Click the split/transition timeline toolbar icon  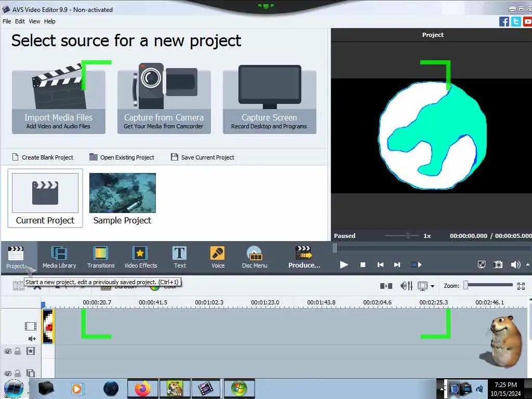pos(386,286)
